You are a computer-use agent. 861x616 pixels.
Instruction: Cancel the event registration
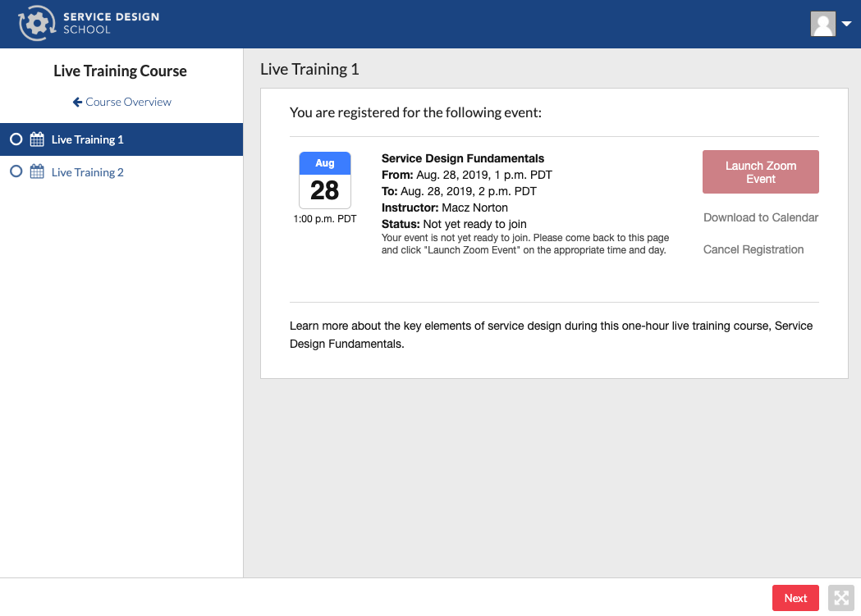click(x=753, y=249)
